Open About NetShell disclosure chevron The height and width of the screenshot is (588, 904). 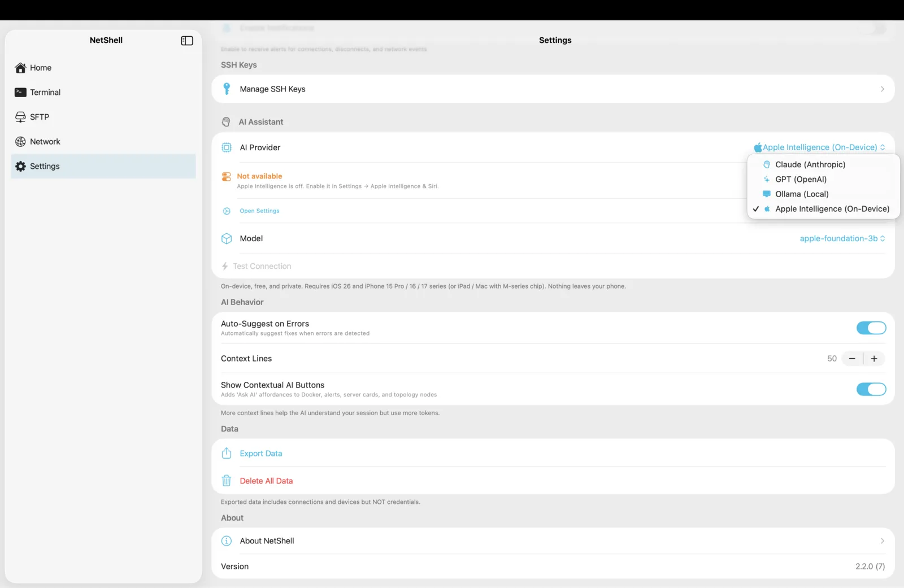[x=883, y=541]
